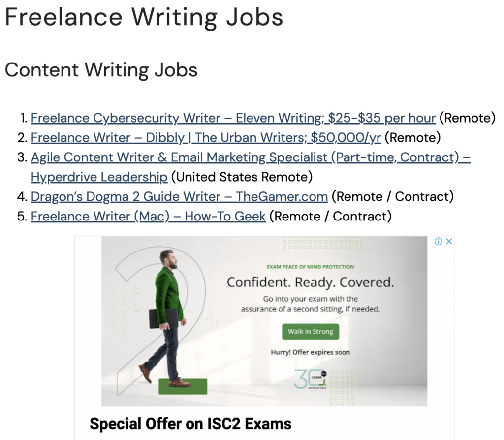504x440 pixels.
Task: Click the EXAM PEACE OF MIND PROTECTION label
Action: (x=311, y=266)
